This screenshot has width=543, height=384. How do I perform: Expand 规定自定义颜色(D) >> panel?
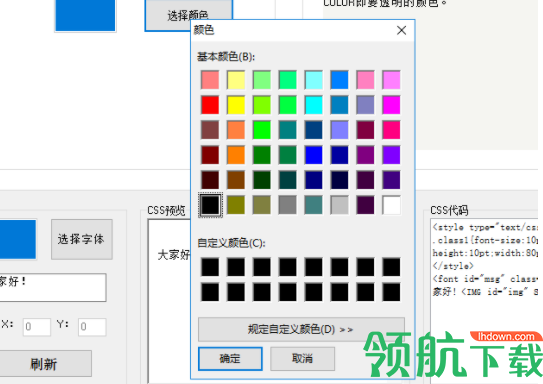click(x=301, y=329)
